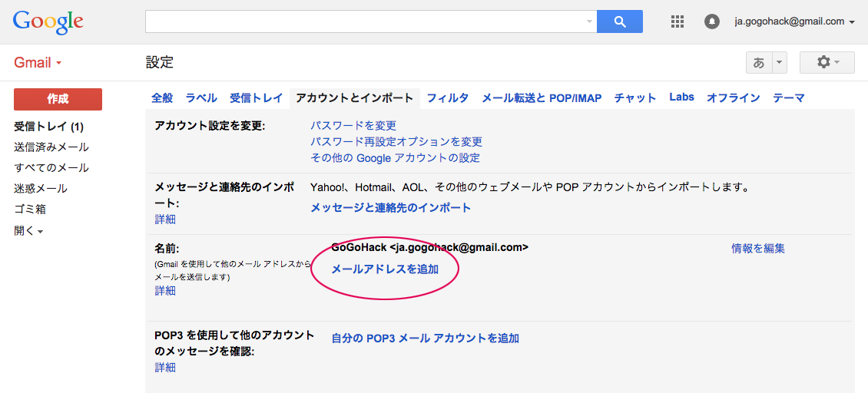Open the settings gear menu
This screenshot has width=868, height=393.
[x=827, y=62]
